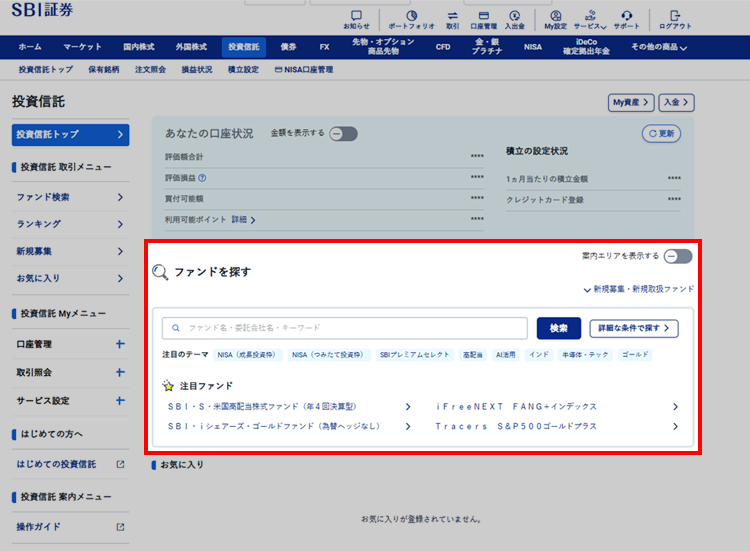The height and width of the screenshot is (552, 750).
Task: Select the インド theme tag
Action: (x=539, y=355)
